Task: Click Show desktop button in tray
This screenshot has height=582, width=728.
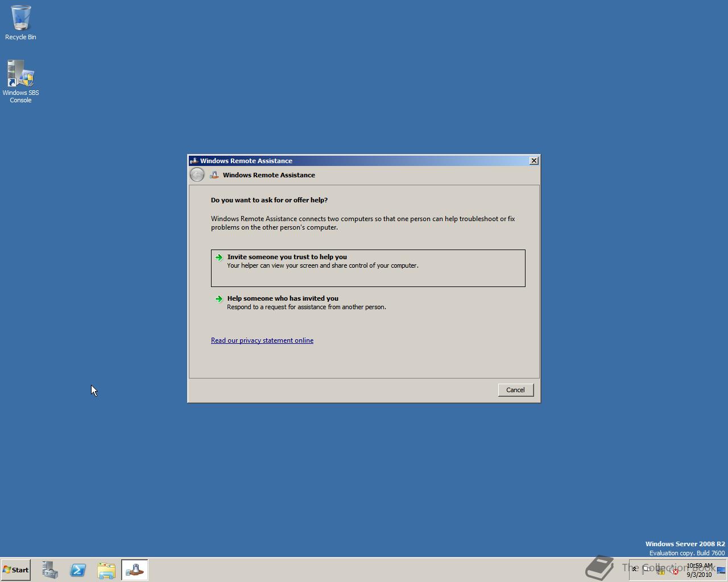Action: (x=721, y=570)
